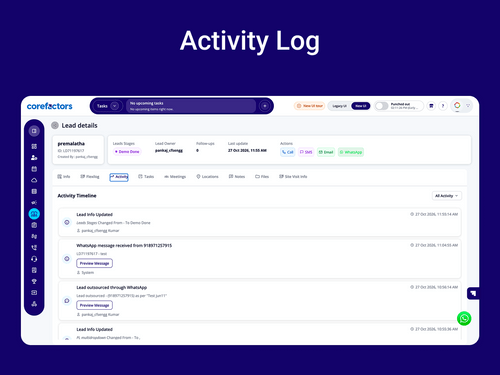Open the Notes tab

tap(237, 177)
